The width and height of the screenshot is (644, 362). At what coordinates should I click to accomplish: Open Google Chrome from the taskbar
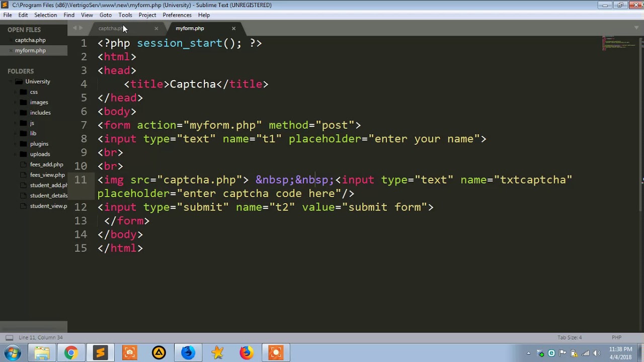click(71, 353)
